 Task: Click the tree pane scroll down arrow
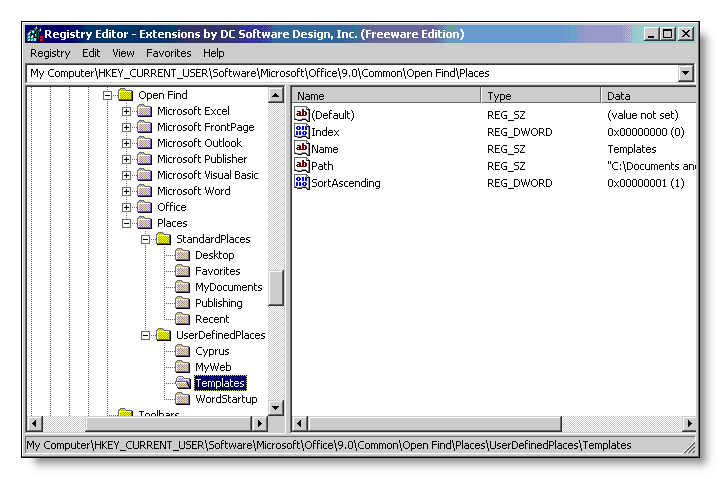tap(275, 407)
